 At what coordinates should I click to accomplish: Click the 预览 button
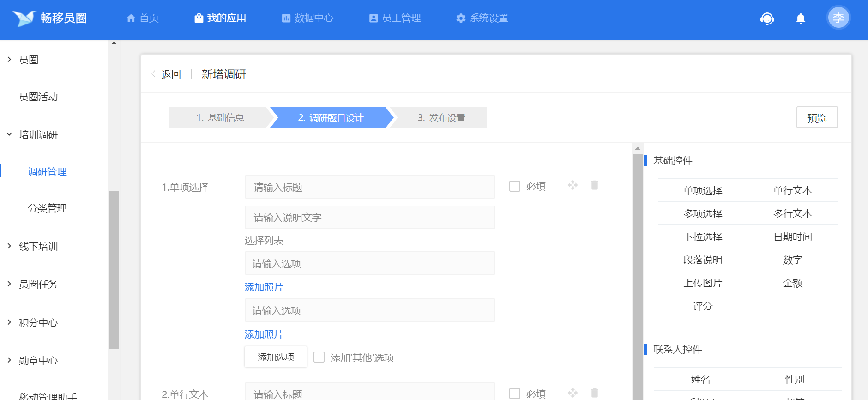(817, 118)
